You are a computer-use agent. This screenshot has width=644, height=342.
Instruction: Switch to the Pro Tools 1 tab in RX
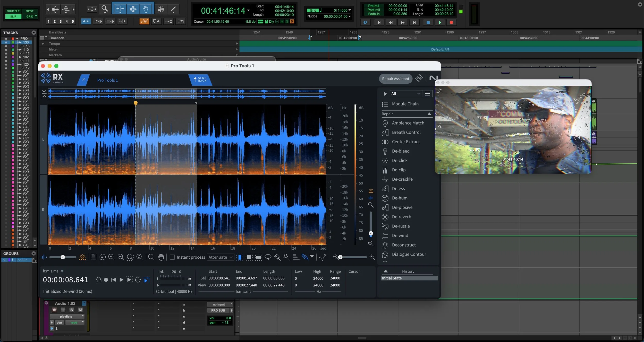click(107, 80)
